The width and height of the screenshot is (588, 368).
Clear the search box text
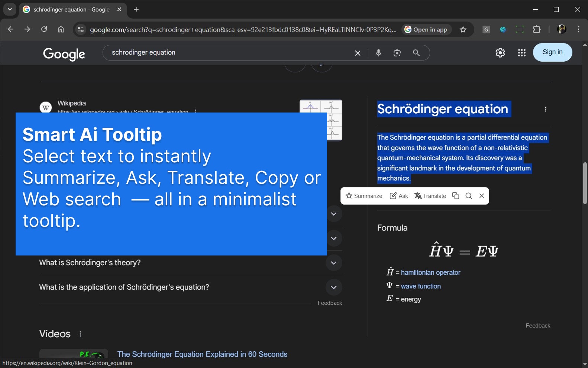(x=358, y=53)
